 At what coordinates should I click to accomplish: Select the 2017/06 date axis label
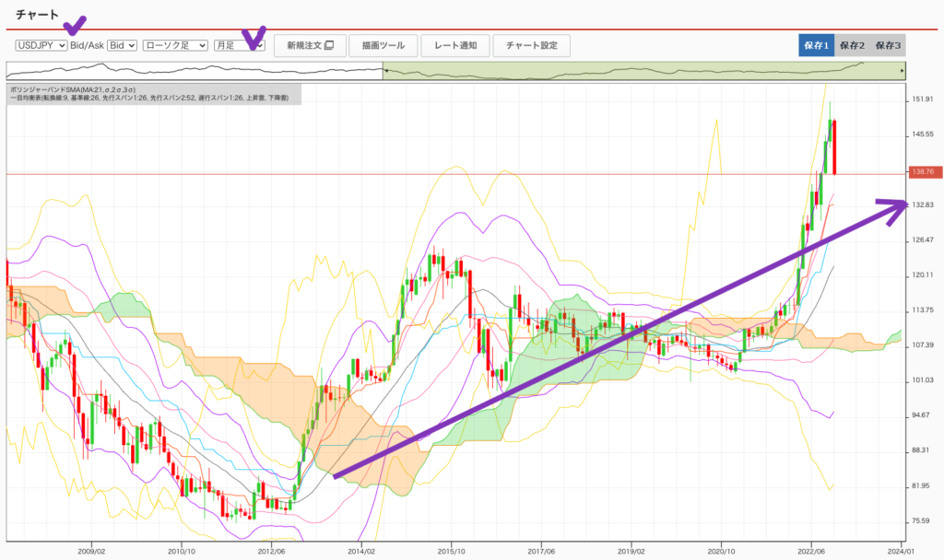point(541,551)
